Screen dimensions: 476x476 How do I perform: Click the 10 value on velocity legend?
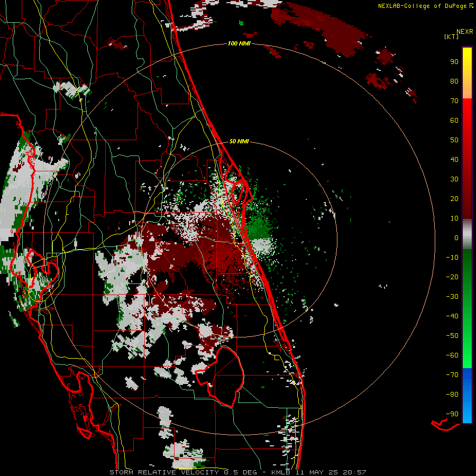[454, 218]
